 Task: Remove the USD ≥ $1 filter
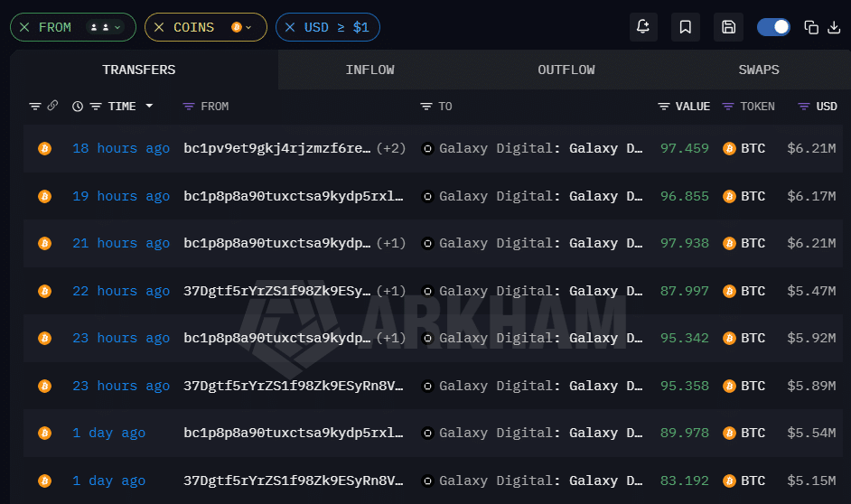[x=290, y=27]
